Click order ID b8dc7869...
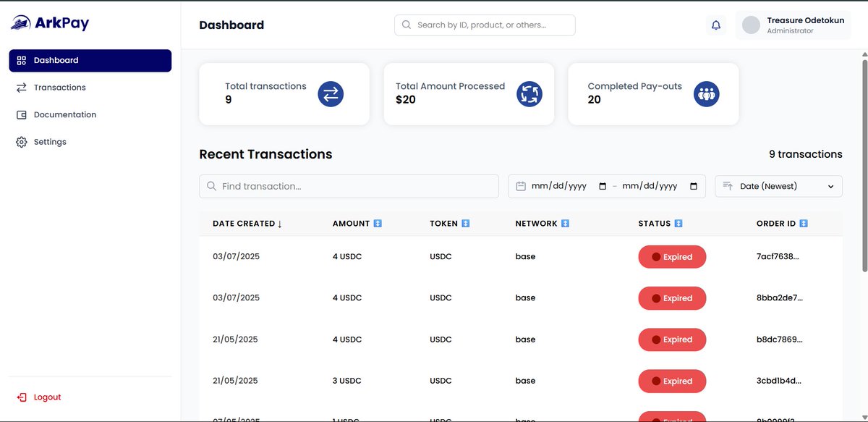Viewport: 868px width, 422px height. coord(780,339)
